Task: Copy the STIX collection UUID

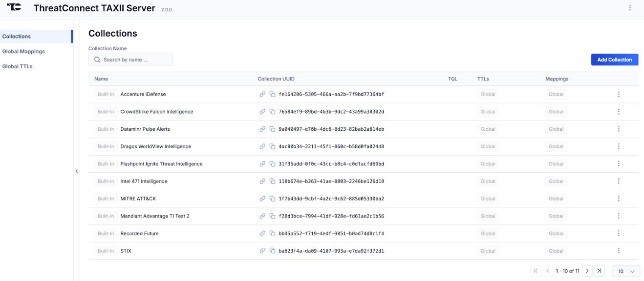Action: pyautogui.click(x=272, y=251)
